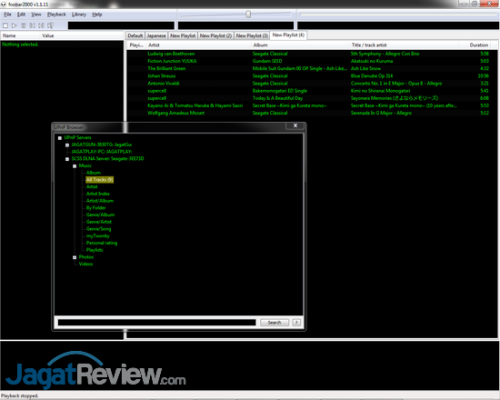Click the UPnP Browser search field
Viewport: 500px width, 400px height.
tap(157, 322)
